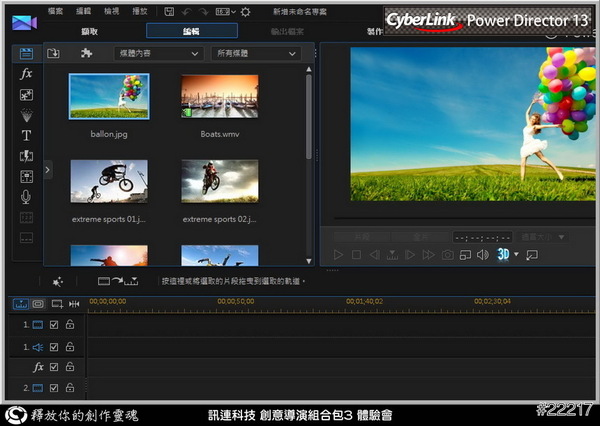Click the Magic tools wand icon

tap(57, 282)
